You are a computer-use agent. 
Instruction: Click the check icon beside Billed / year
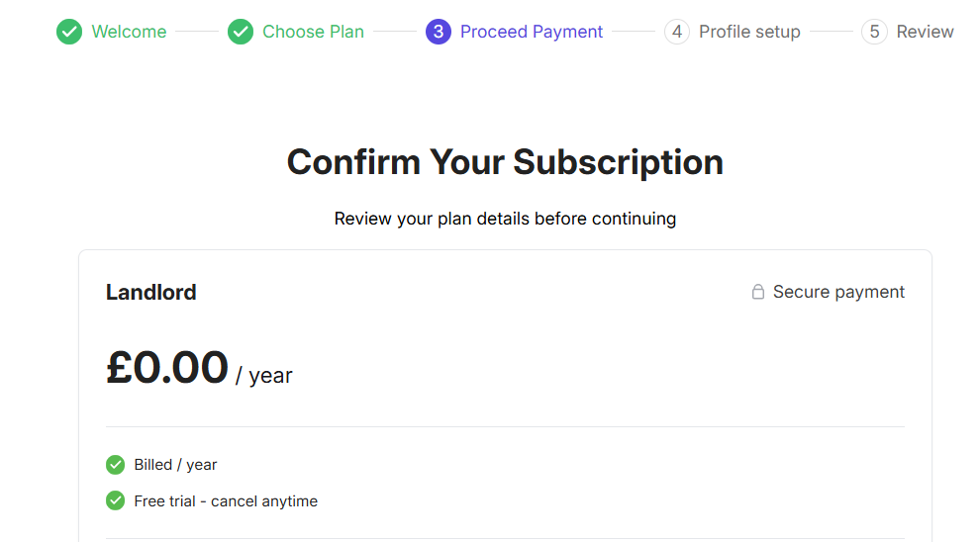[x=116, y=465]
